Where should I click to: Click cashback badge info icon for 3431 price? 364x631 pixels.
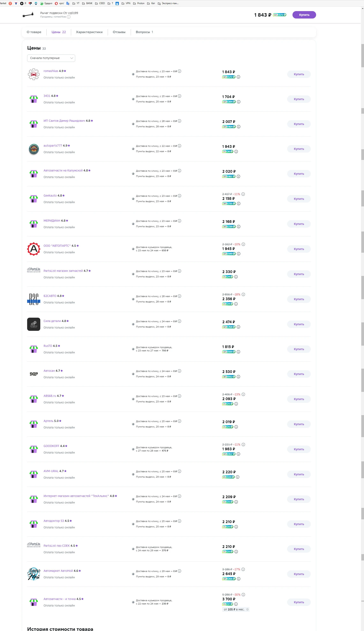[238, 102]
